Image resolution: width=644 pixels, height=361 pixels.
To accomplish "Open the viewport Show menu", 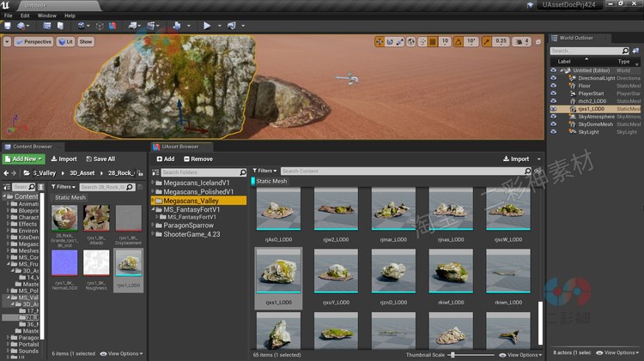I will point(86,42).
